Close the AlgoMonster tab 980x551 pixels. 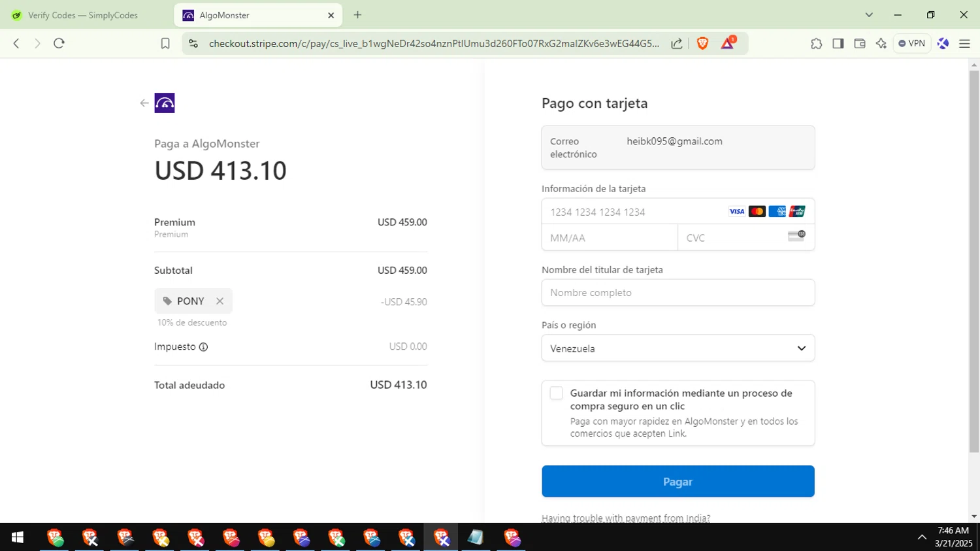(331, 15)
